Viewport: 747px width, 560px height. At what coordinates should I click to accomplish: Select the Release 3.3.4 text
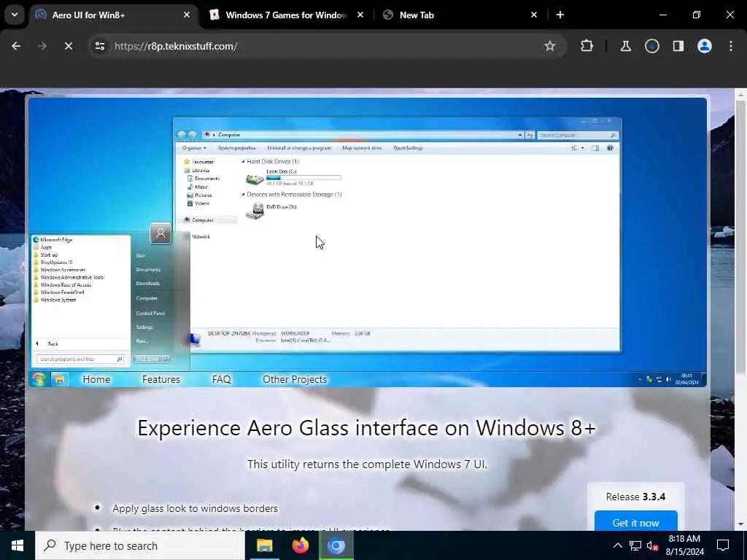coord(635,497)
